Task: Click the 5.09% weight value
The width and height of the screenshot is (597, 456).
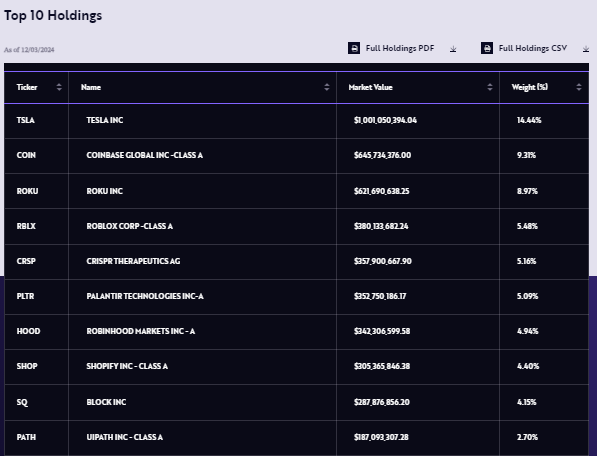Action: 528,296
